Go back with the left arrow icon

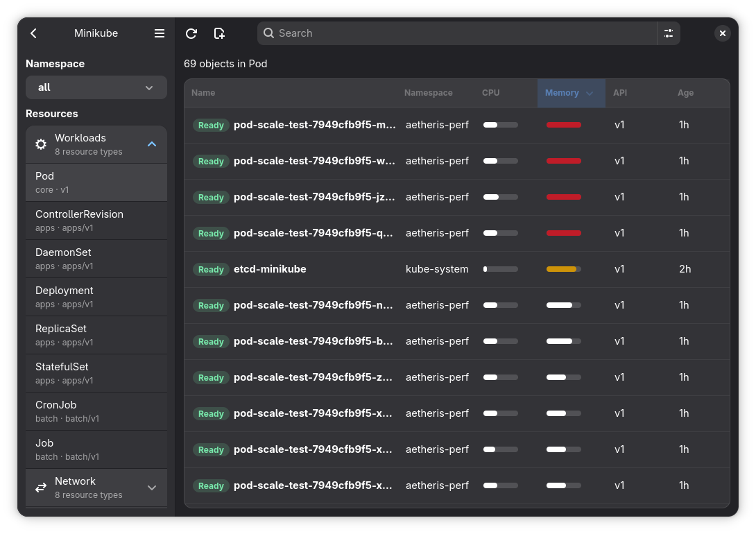[x=34, y=33]
